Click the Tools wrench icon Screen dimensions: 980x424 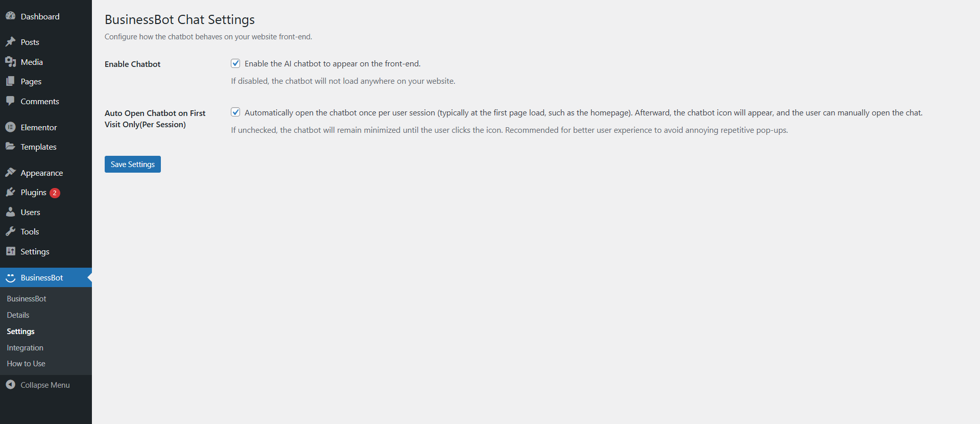point(10,231)
